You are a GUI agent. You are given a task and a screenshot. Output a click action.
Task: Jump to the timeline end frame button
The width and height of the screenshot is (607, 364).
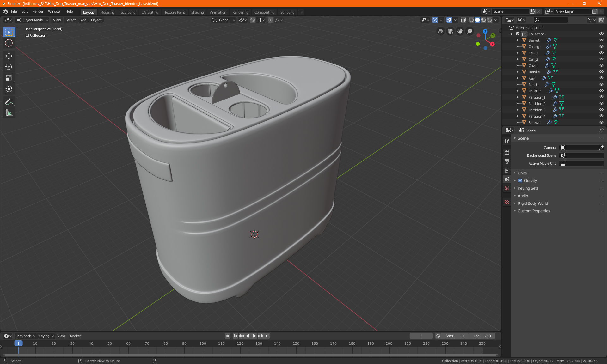tap(267, 336)
